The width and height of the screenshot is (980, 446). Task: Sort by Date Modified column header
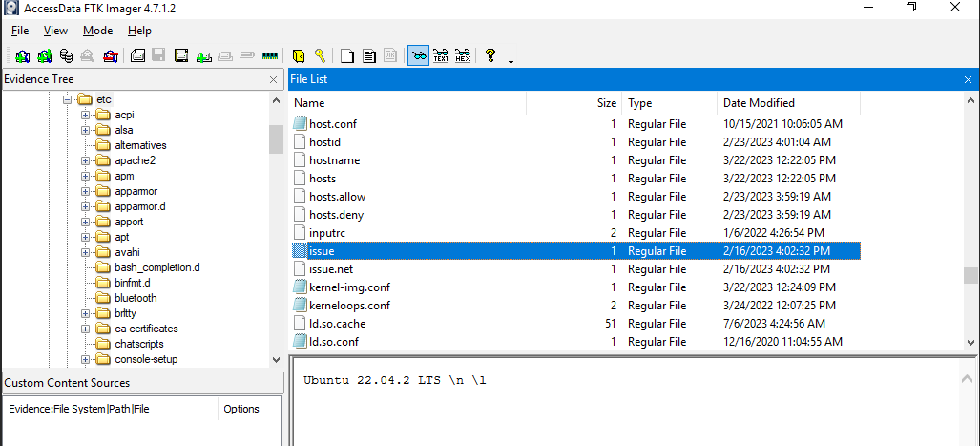789,103
